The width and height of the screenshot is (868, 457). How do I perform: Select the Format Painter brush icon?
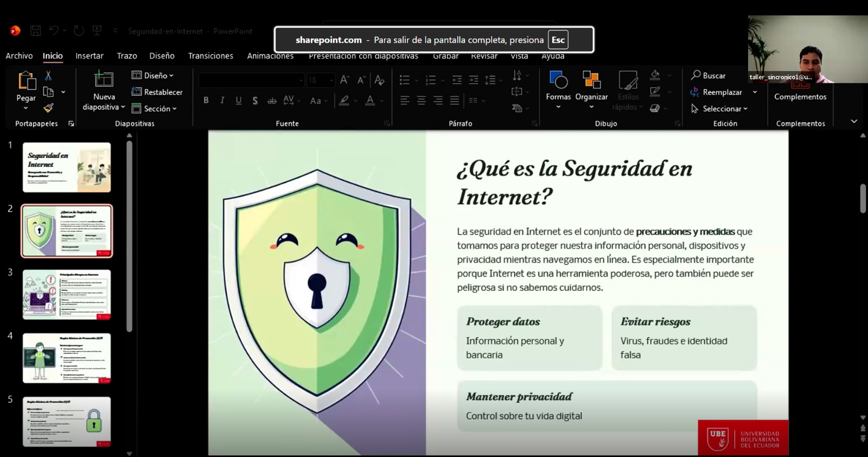pos(48,108)
